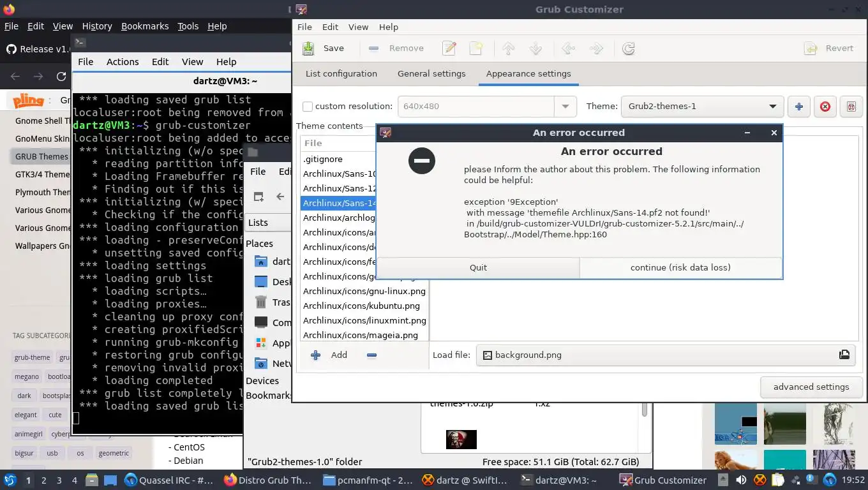This screenshot has width=868, height=490.
Task: Select Archlinux/icons/mageia.png file row
Action: (x=364, y=335)
